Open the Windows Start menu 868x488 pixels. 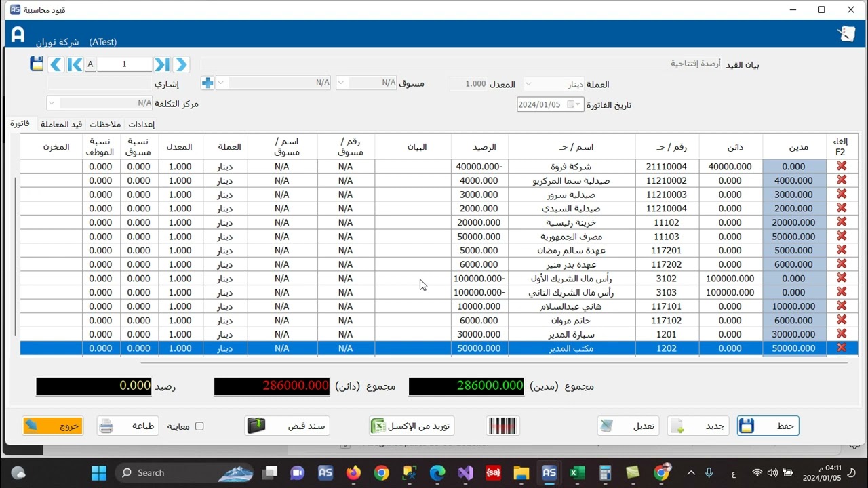(x=98, y=472)
